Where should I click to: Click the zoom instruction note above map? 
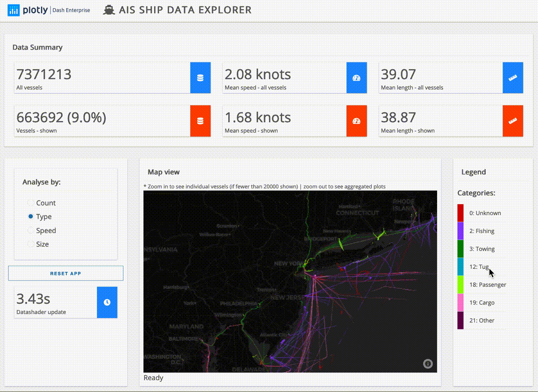point(265,186)
